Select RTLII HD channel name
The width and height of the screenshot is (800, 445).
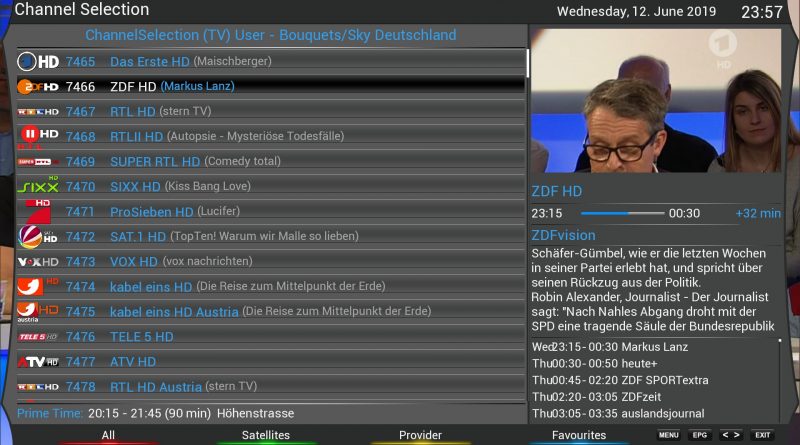pyautogui.click(x=136, y=136)
